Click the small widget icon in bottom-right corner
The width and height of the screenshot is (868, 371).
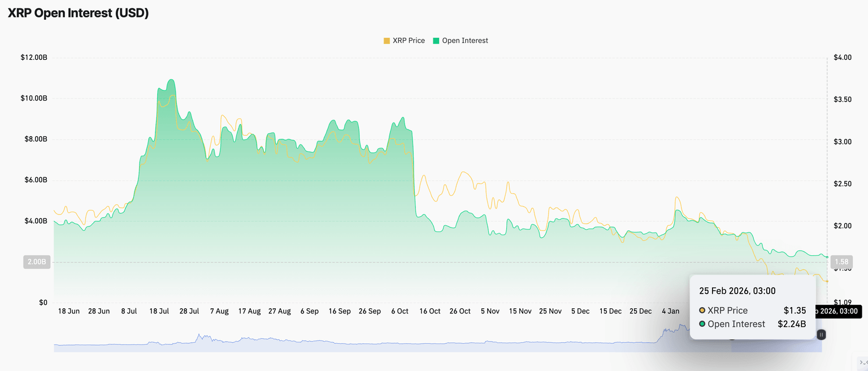coord(862,363)
